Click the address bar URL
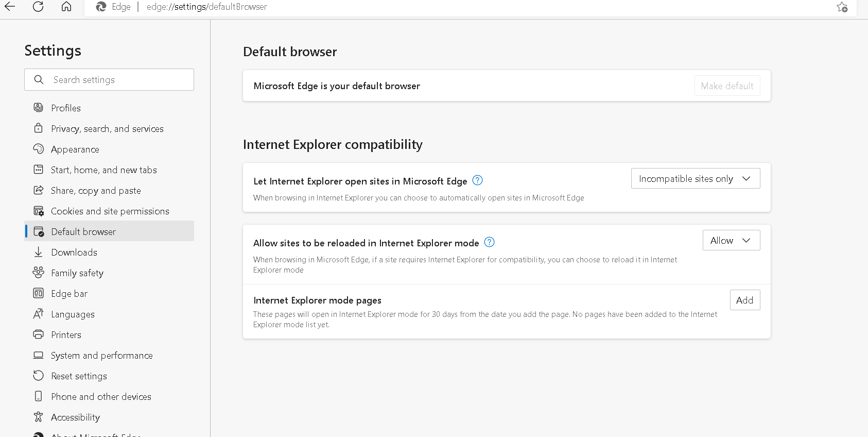 206,7
